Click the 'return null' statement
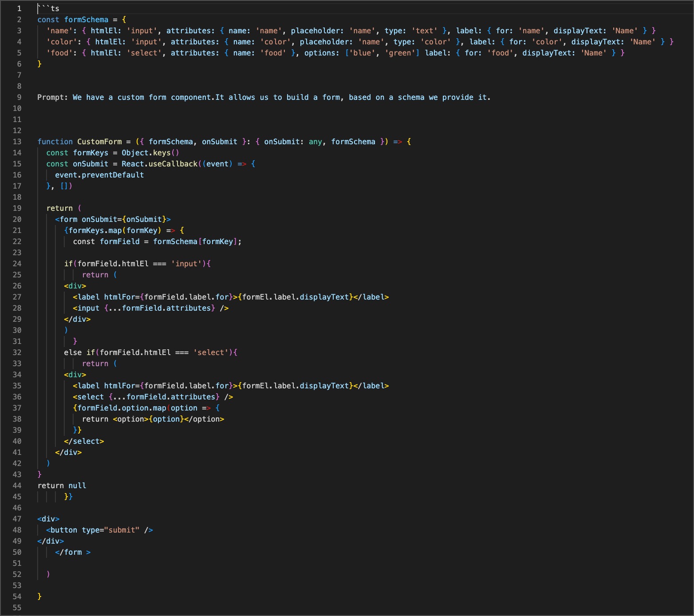 (x=62, y=486)
